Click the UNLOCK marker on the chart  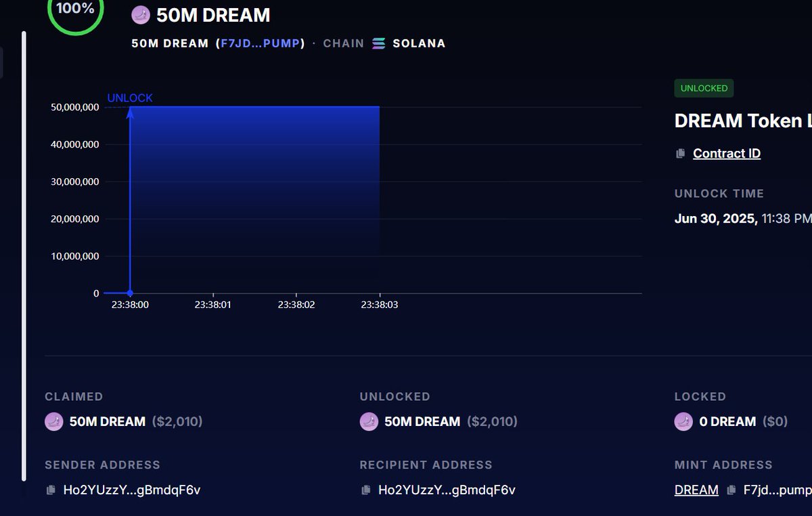130,98
